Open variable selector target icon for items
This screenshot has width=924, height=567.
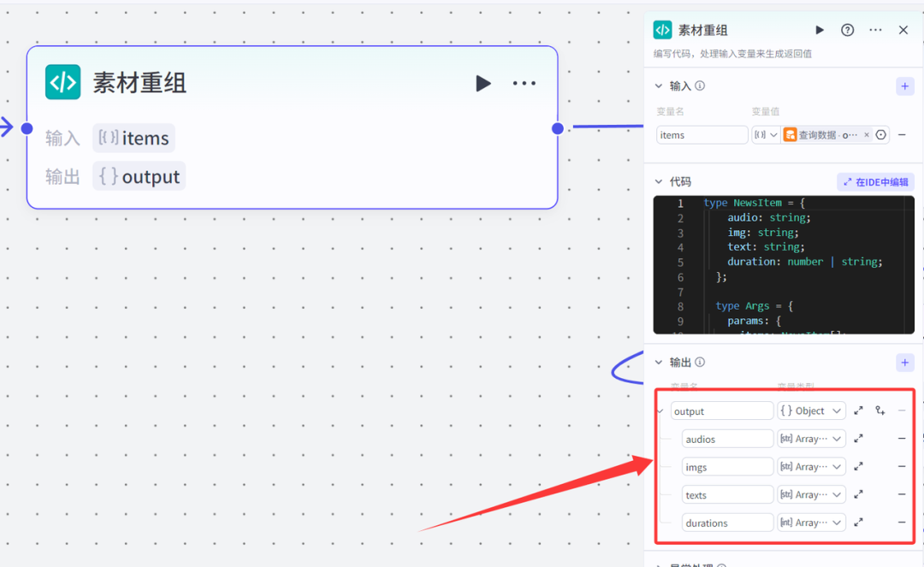pos(881,135)
